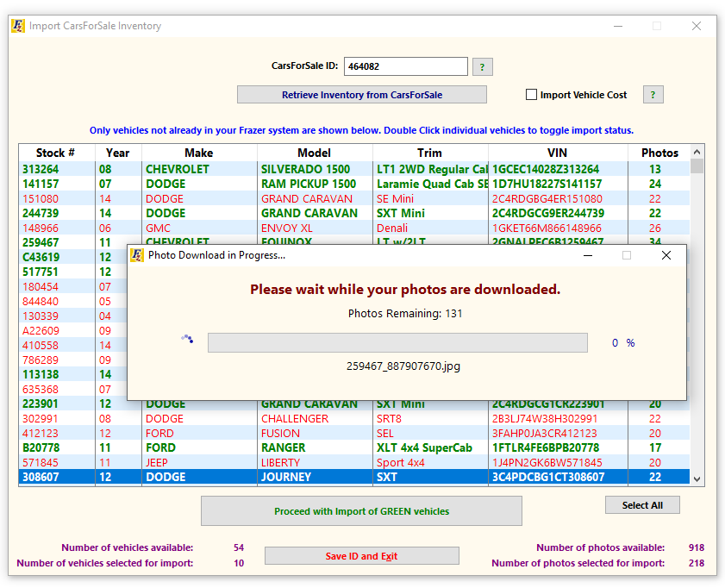
Task: Enable the Import Vehicle Cost checkbox
Action: click(x=531, y=95)
